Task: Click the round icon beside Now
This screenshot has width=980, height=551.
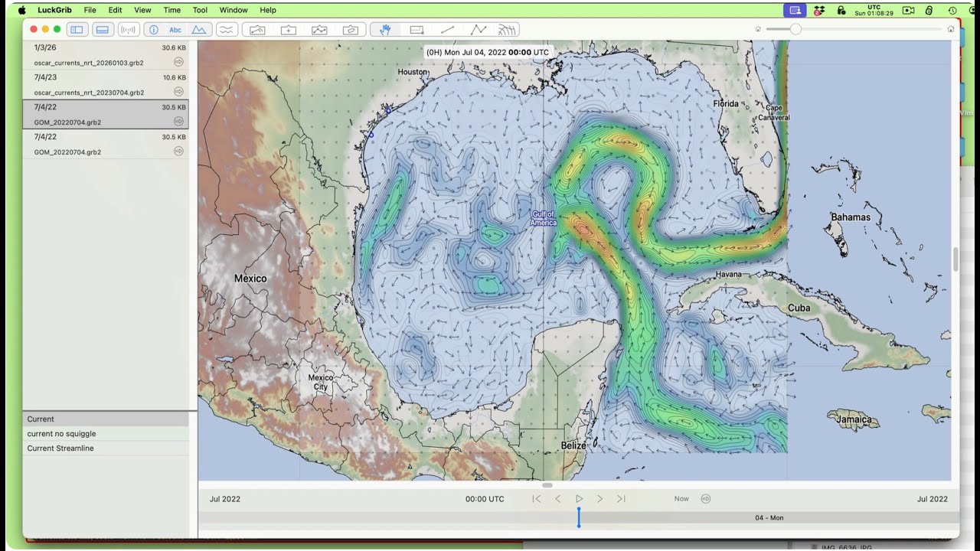Action: (706, 499)
